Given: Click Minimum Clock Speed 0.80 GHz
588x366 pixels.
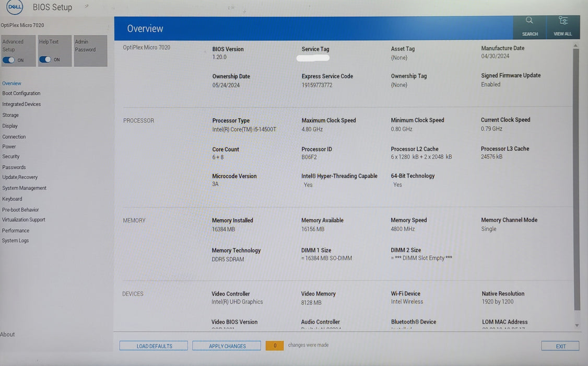Looking at the screenshot, I should pyautogui.click(x=402, y=129).
